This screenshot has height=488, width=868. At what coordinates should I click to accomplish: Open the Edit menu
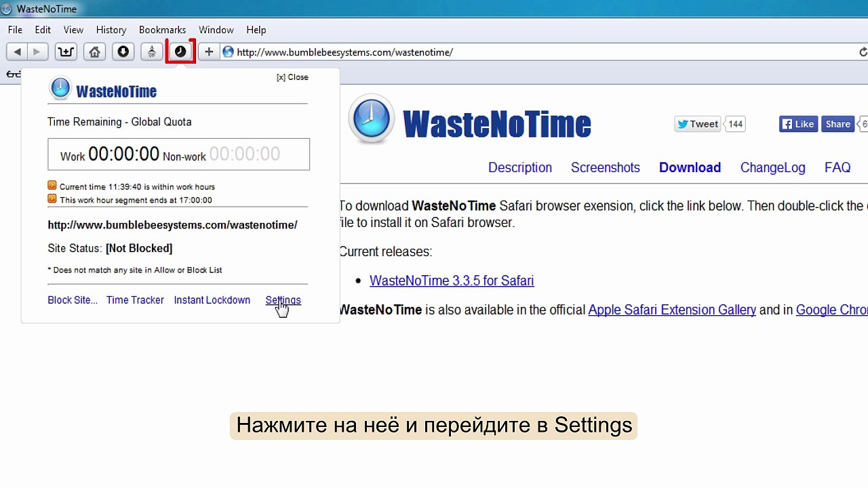tap(43, 30)
